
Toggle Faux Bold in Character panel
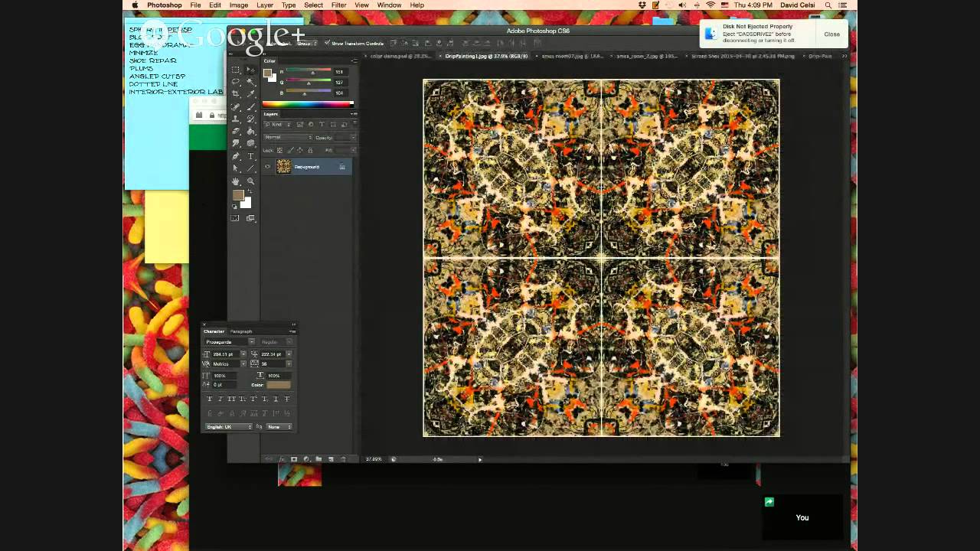coord(210,399)
